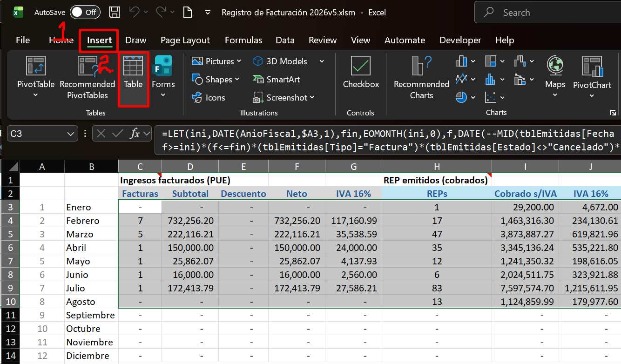
Task: Click in the Search box
Action: [x=547, y=13]
